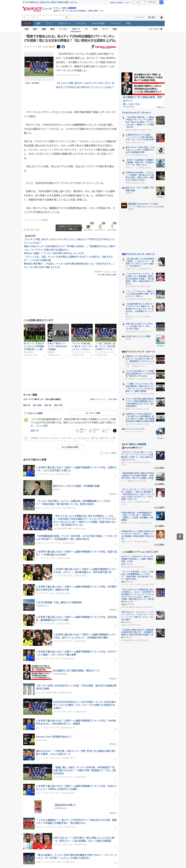Share the first comment on X
This screenshot has height=868, width=186.
coord(114,431)
